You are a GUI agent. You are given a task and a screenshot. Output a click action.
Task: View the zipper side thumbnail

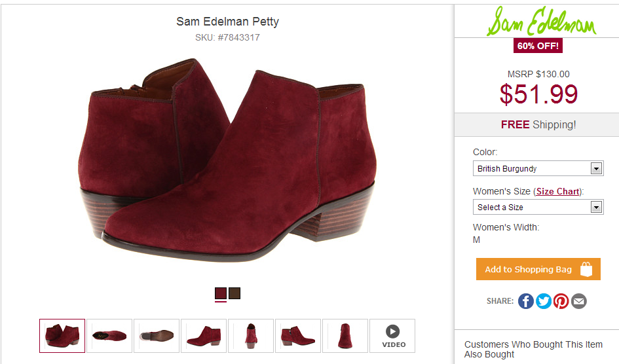coord(298,336)
